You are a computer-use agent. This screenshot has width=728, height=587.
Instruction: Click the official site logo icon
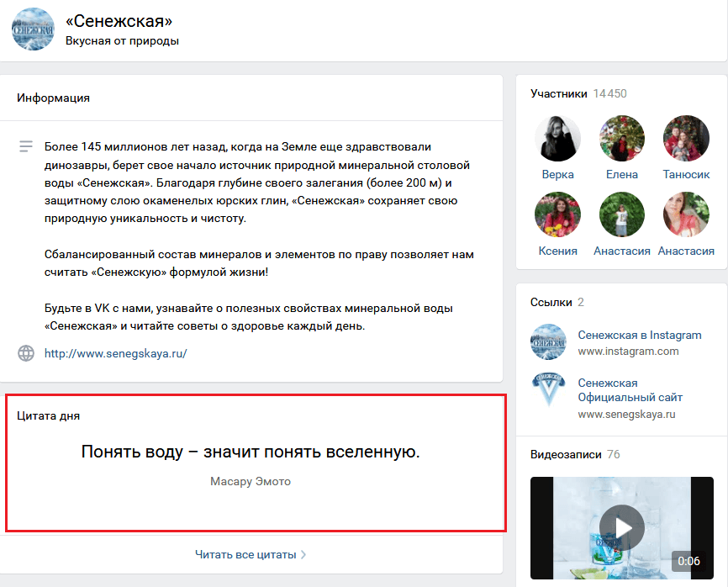pos(548,389)
